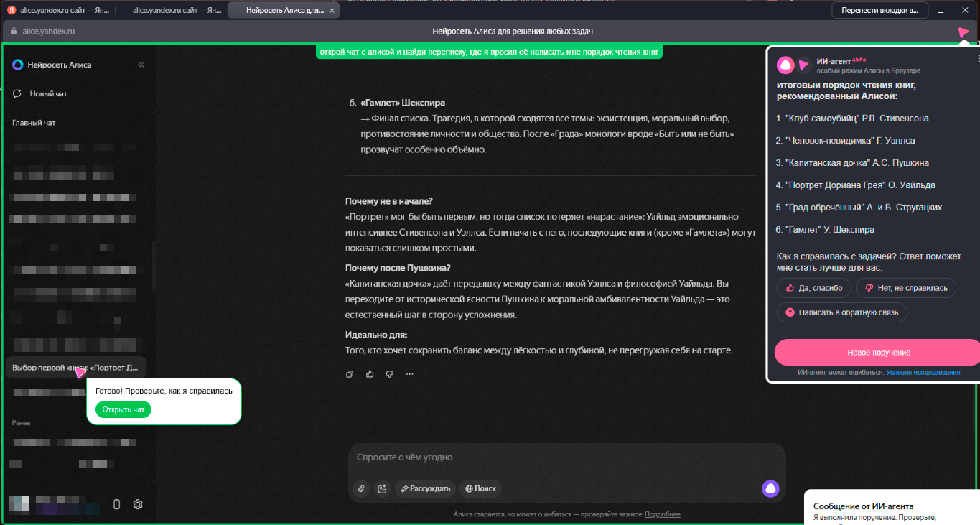
Task: Dislike the response with thumbs-down icon
Action: tap(390, 374)
